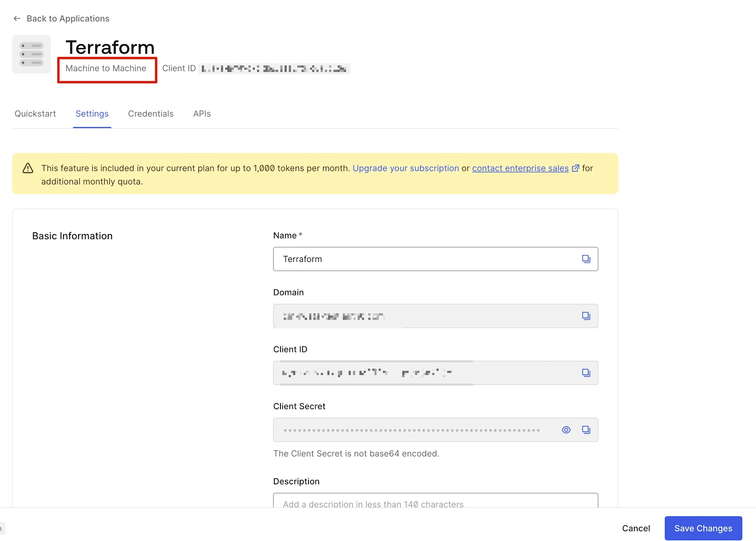
Task: Click the Machine to Machine label
Action: tap(106, 68)
